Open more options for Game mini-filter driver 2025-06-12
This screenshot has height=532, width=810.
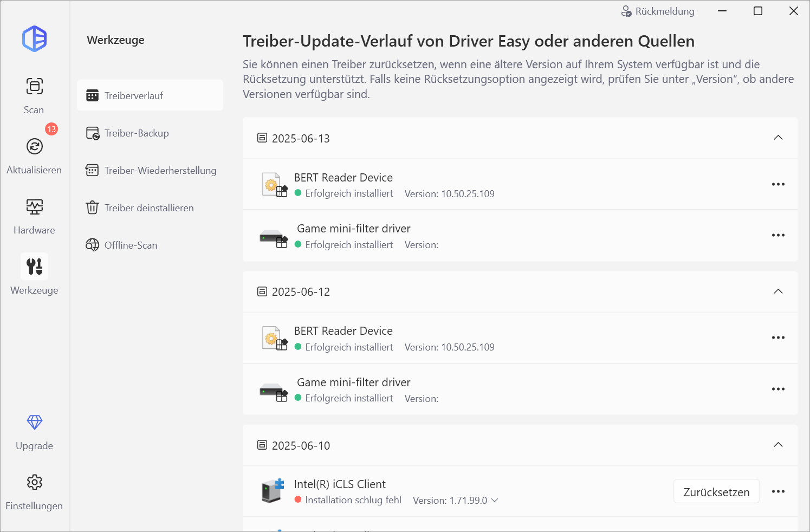coord(778,389)
